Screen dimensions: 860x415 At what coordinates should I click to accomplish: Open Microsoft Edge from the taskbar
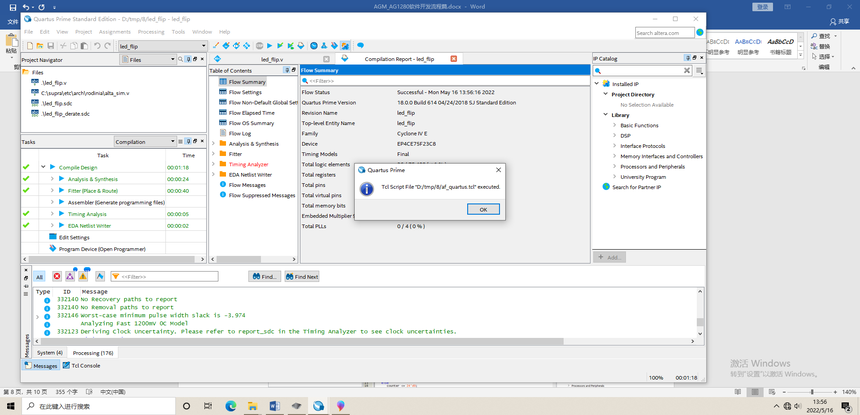[x=230, y=406]
